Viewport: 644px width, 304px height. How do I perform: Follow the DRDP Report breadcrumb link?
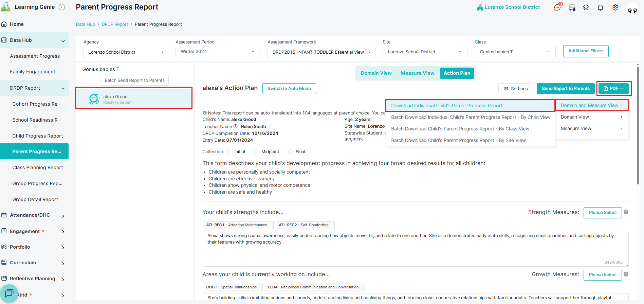pos(115,24)
